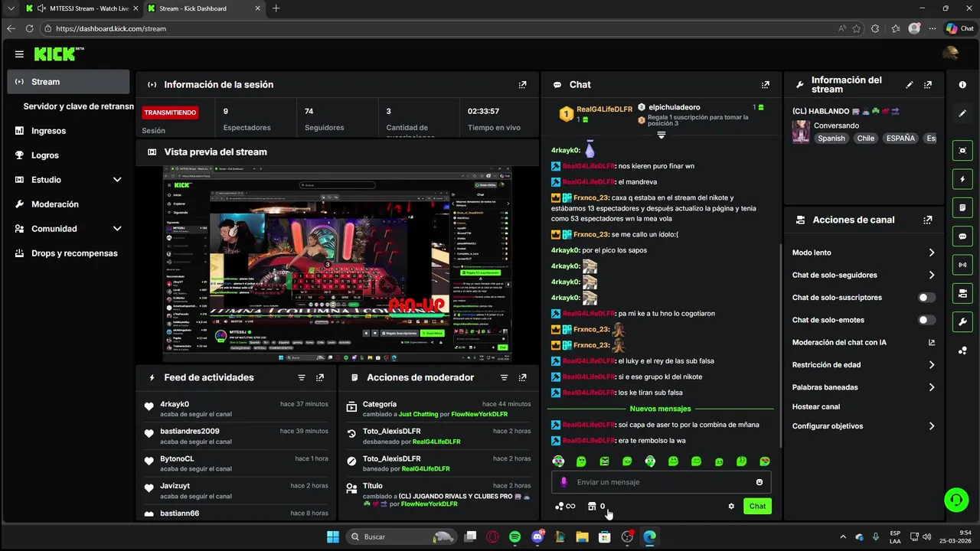
Task: Expand the chat leaderboard arrow below gifters
Action: (661, 135)
